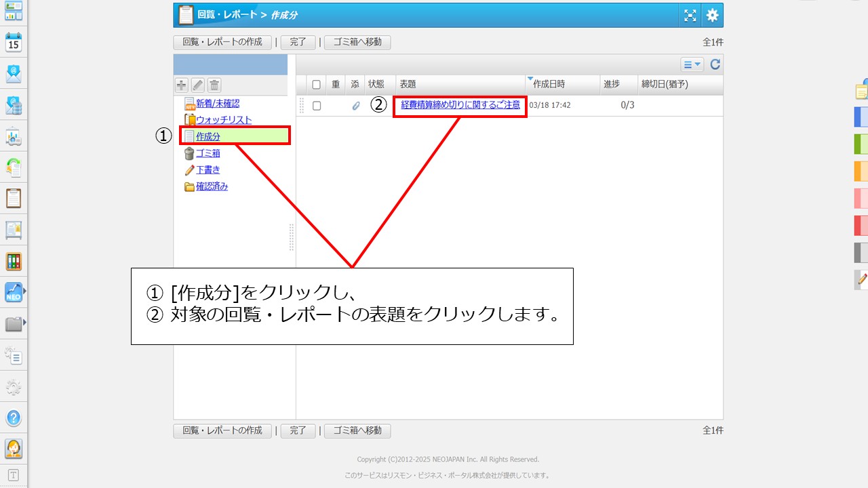This screenshot has width=868, height=488.
Task: Select the green sticky note color swatch
Action: click(861, 144)
